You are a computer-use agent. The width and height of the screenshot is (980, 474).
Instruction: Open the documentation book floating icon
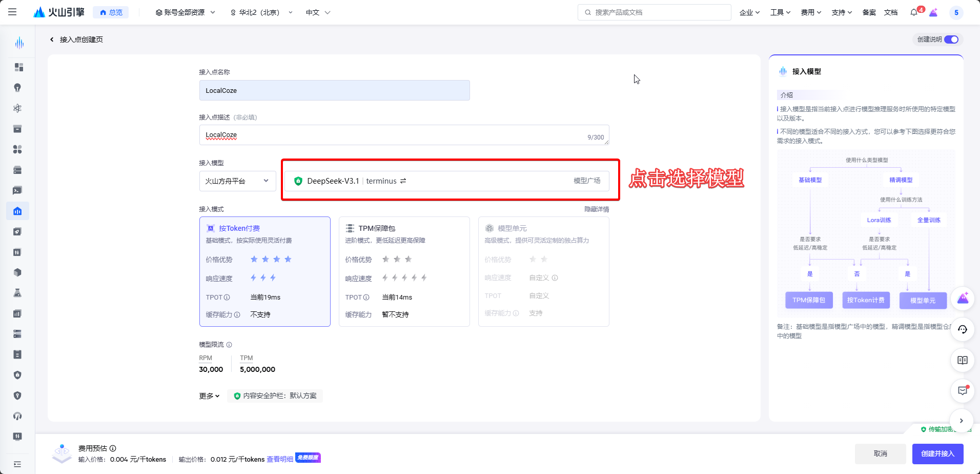point(962,360)
